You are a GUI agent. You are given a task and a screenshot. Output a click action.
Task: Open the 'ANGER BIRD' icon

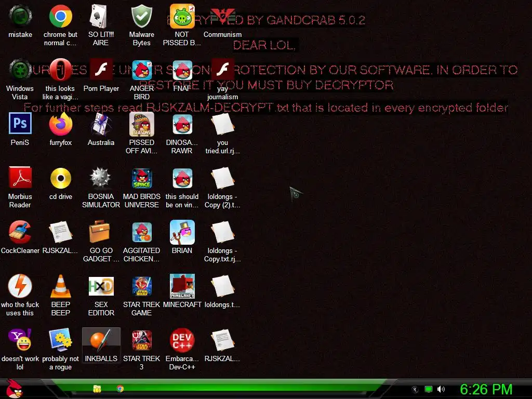point(141,70)
